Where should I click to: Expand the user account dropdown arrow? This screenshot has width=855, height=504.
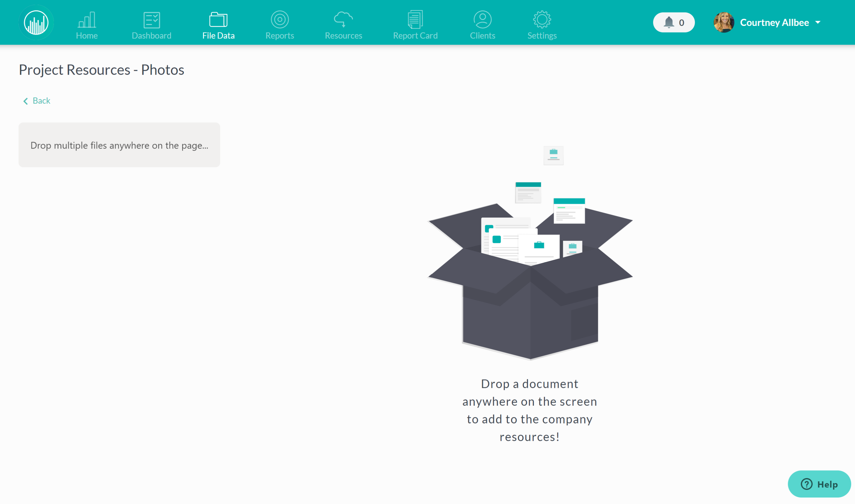pyautogui.click(x=818, y=22)
